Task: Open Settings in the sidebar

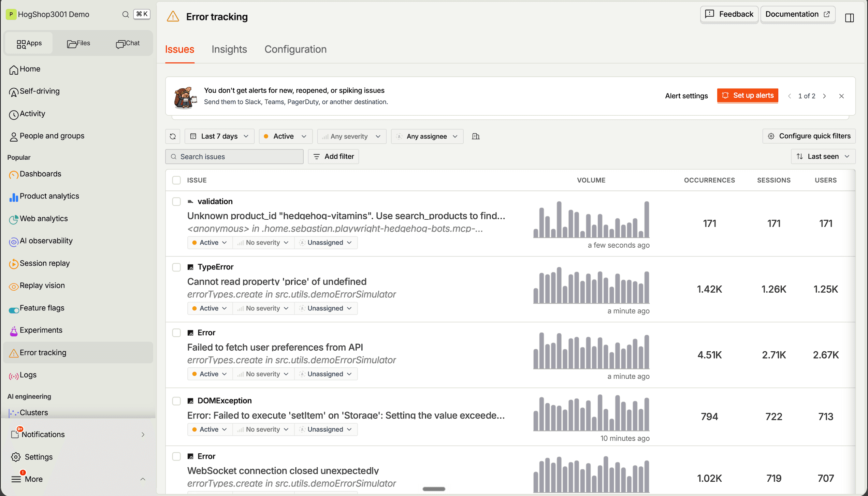Action: 78,457
